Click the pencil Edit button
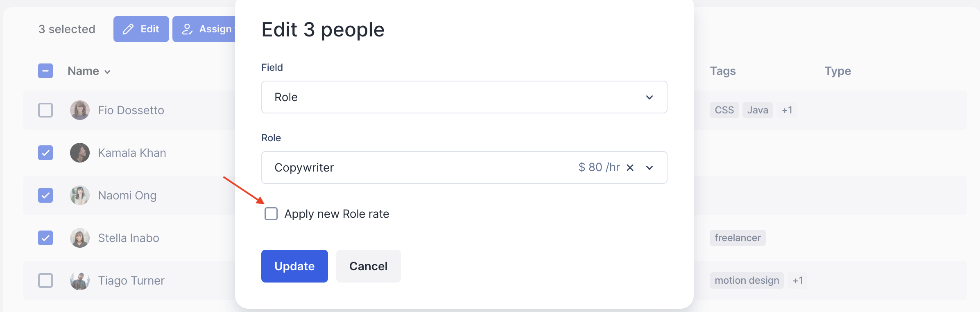 (141, 29)
